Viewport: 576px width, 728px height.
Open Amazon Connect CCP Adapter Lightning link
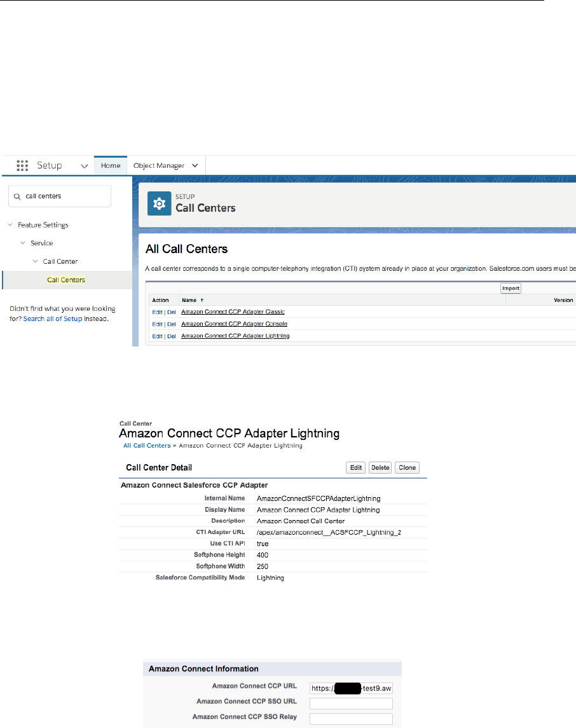point(235,336)
